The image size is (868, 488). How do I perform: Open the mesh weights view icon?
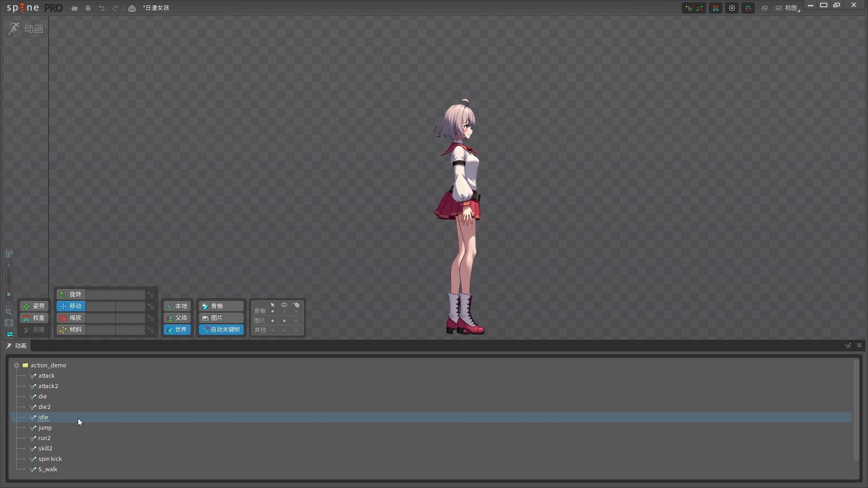click(716, 8)
